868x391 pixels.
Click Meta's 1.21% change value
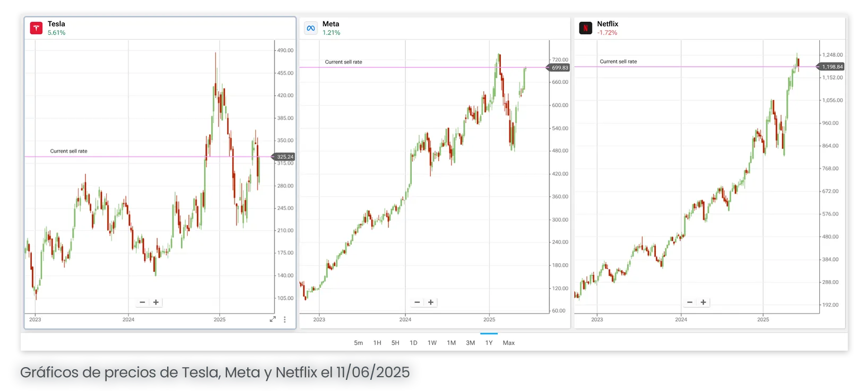pos(331,33)
